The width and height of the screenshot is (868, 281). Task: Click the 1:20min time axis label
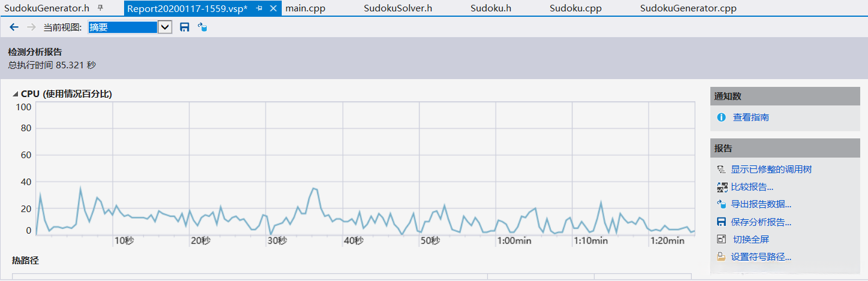pos(668,240)
